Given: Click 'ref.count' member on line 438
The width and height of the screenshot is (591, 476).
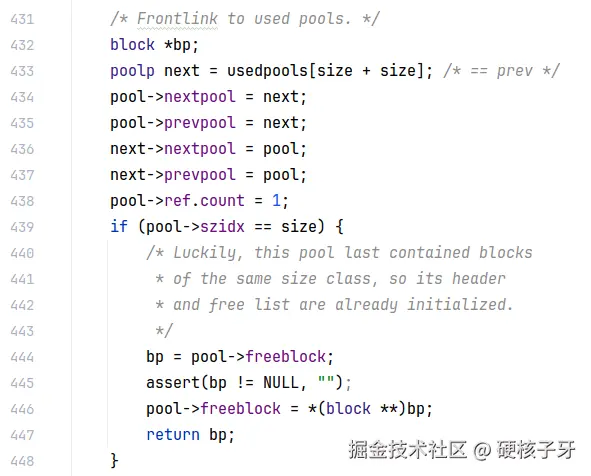Looking at the screenshot, I should click(204, 201).
